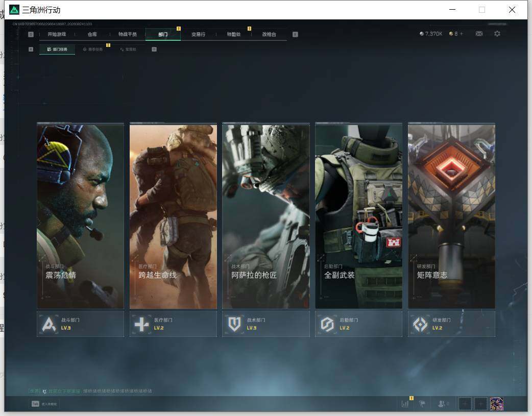Add premium currency with the plus sign

(x=462, y=34)
